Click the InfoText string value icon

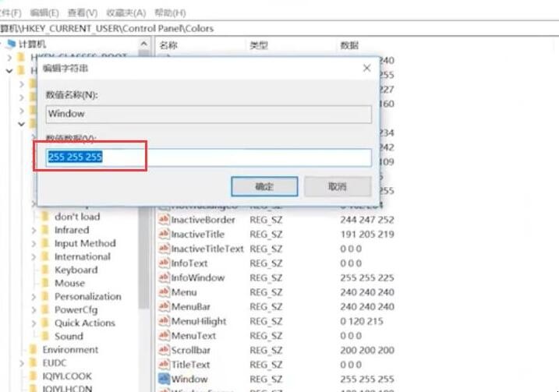click(x=164, y=263)
